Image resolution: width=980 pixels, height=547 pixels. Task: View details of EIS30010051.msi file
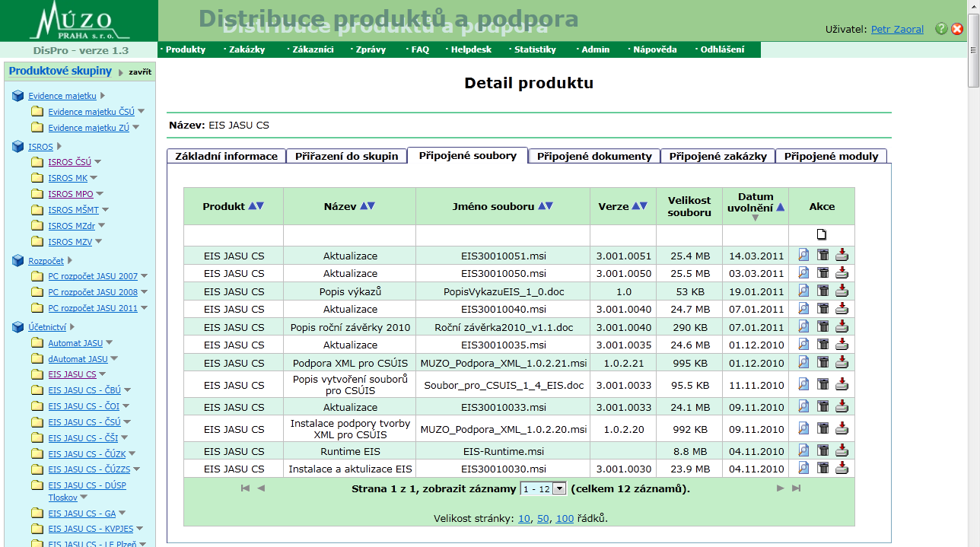tap(803, 255)
